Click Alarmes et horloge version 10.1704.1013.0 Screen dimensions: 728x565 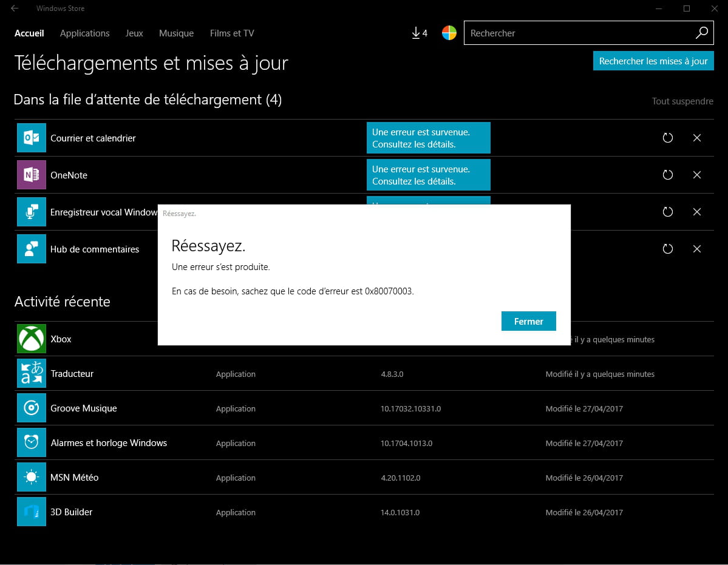click(406, 443)
